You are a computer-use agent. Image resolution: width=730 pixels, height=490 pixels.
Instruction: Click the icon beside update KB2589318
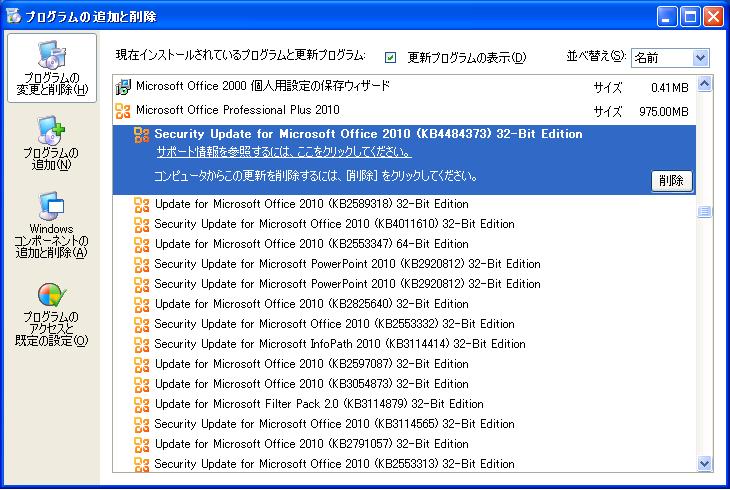[142, 204]
